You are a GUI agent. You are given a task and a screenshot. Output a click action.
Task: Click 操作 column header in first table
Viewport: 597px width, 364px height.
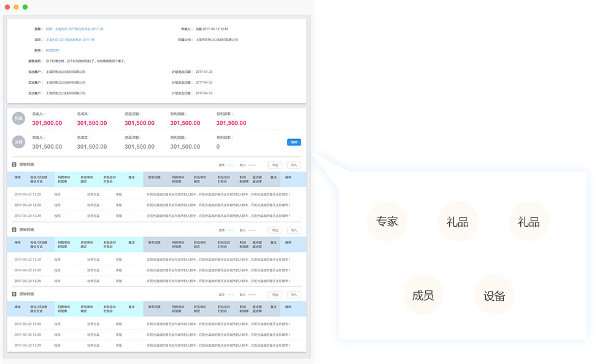288,177
